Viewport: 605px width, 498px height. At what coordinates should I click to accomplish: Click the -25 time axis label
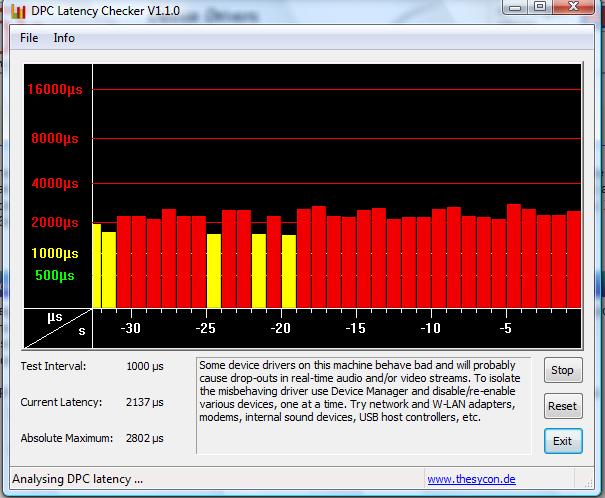206,328
